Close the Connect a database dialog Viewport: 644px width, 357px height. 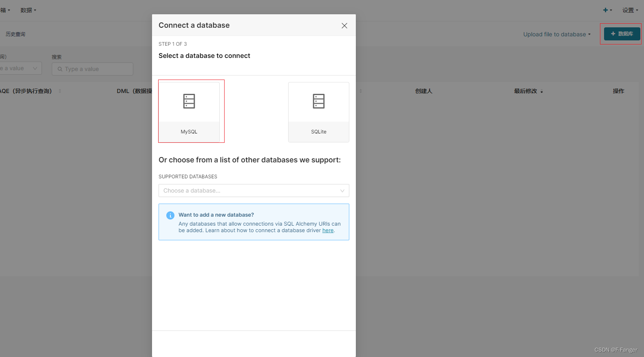click(x=344, y=26)
